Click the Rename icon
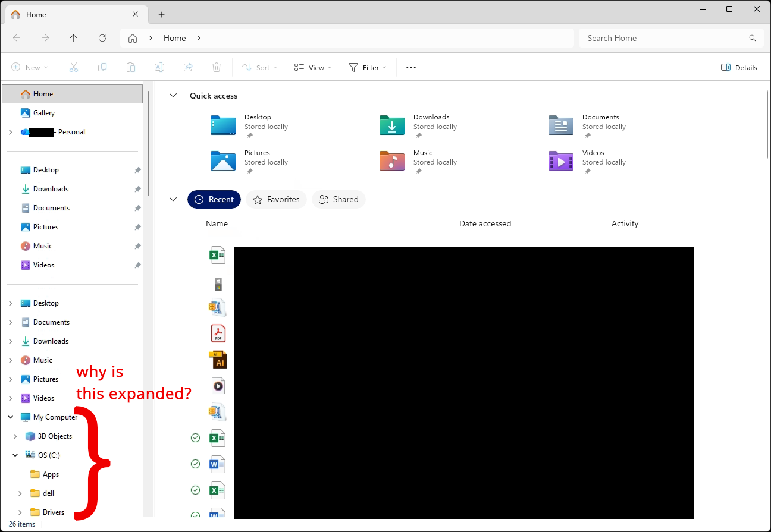Image resolution: width=771 pixels, height=532 pixels. [x=159, y=67]
